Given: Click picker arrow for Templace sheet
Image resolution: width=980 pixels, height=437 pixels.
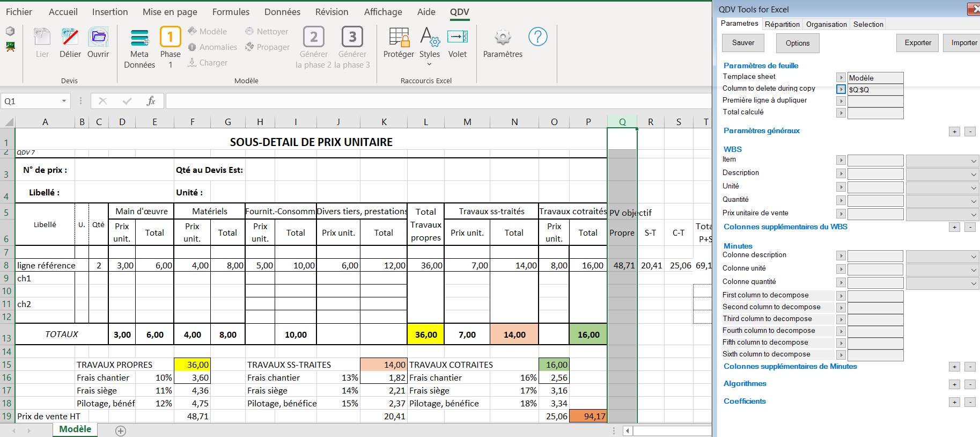Looking at the screenshot, I should tap(841, 77).
